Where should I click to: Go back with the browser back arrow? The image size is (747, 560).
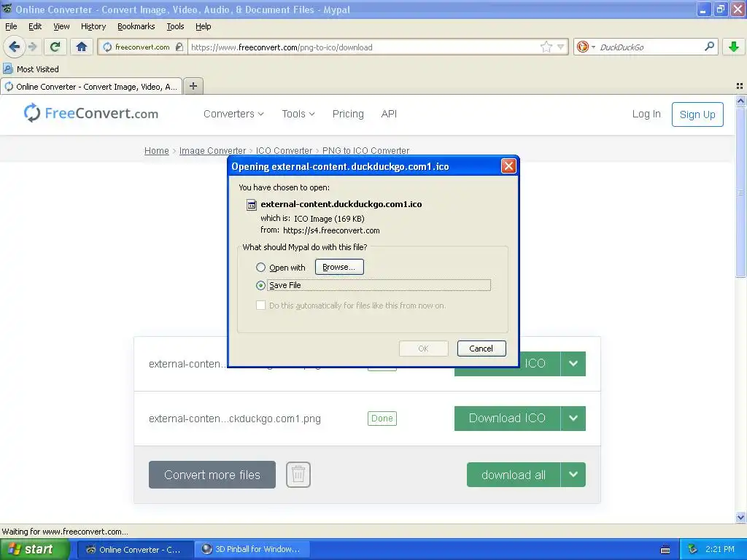coord(14,47)
